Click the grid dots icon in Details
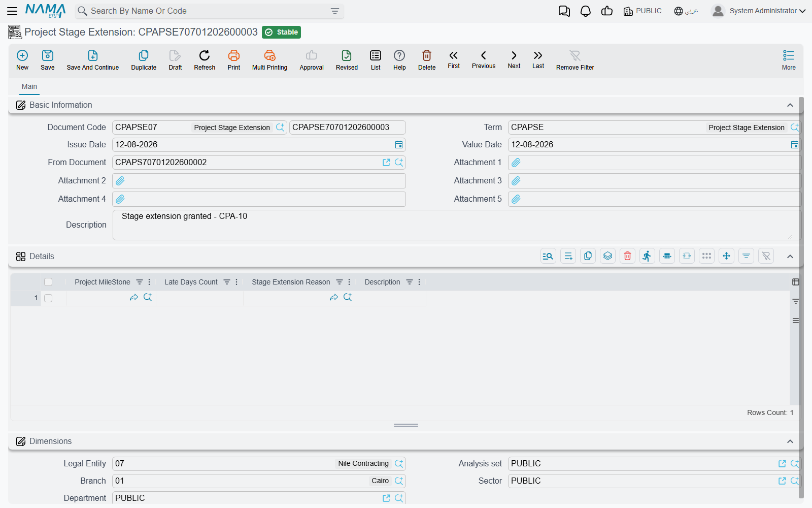Viewport: 812px width, 508px height. pos(706,256)
